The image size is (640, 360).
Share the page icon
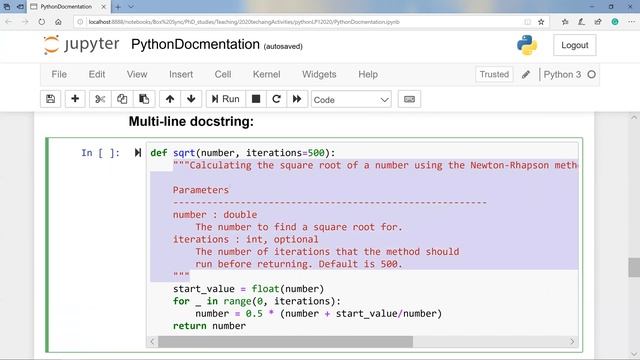598,22
